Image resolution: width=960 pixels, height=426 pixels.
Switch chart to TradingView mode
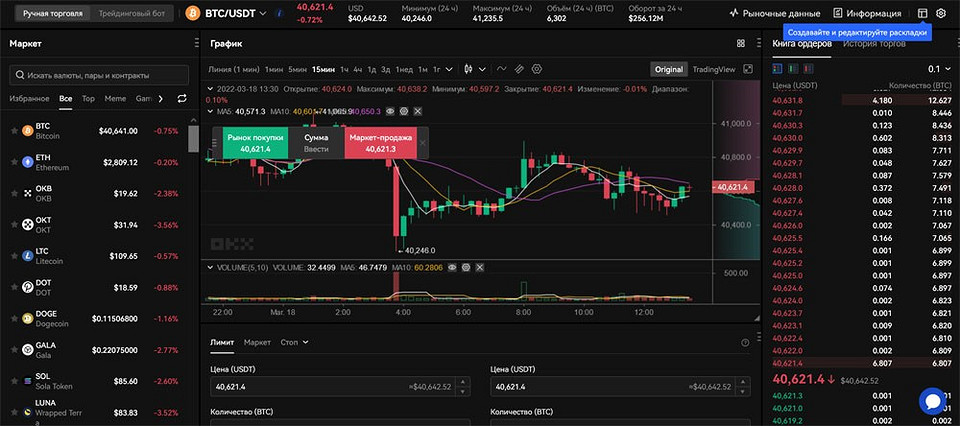714,69
